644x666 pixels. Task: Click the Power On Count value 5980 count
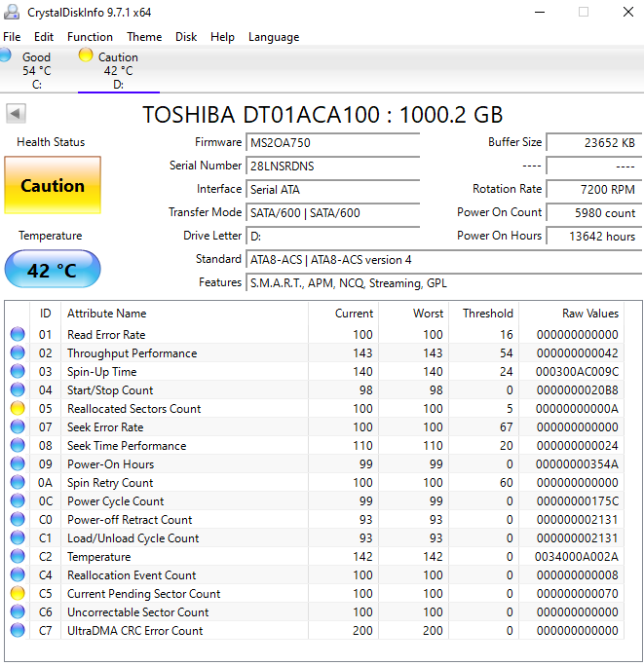pos(594,212)
